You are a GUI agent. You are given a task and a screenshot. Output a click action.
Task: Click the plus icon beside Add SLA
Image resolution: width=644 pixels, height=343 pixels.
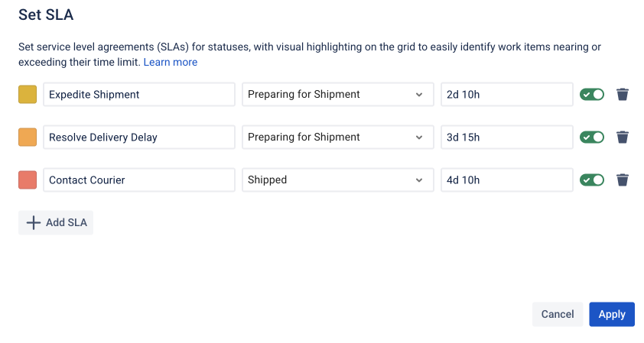[x=34, y=223]
